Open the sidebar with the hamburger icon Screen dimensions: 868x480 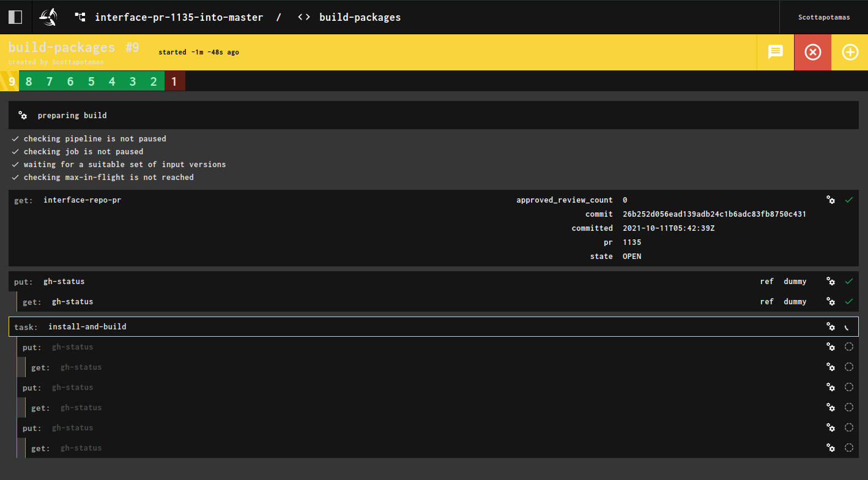pyautogui.click(x=15, y=17)
